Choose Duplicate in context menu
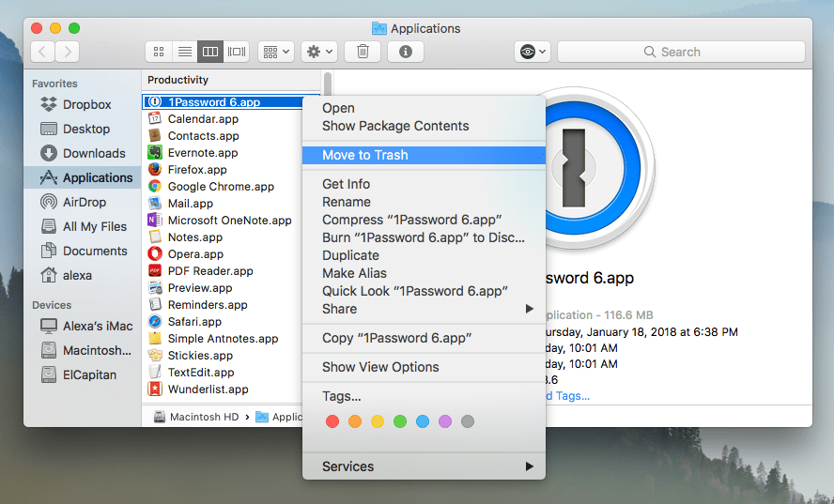 424,255
